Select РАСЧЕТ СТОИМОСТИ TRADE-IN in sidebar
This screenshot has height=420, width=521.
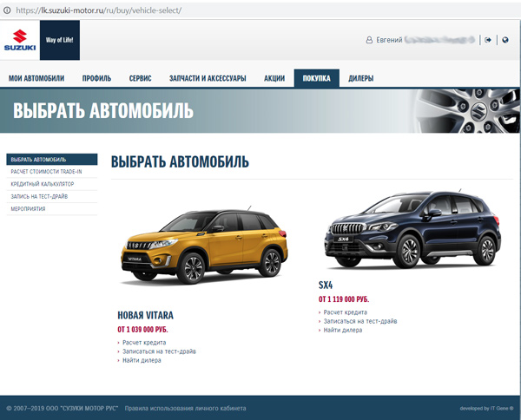coord(52,172)
